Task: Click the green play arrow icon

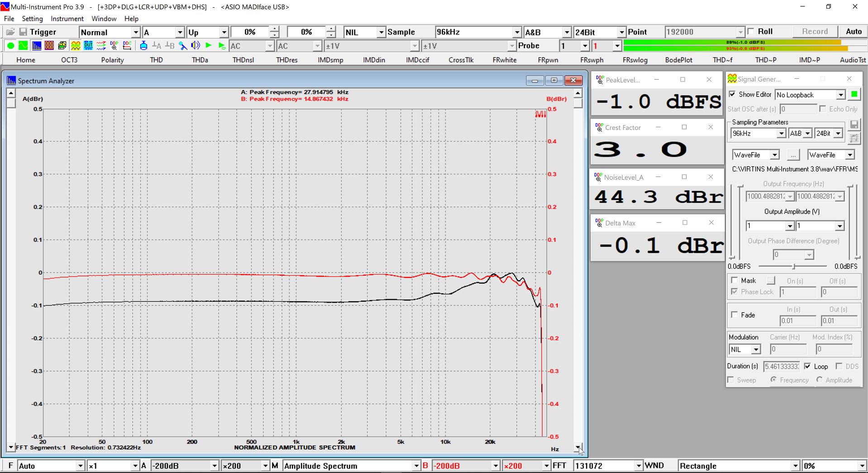Action: click(209, 46)
